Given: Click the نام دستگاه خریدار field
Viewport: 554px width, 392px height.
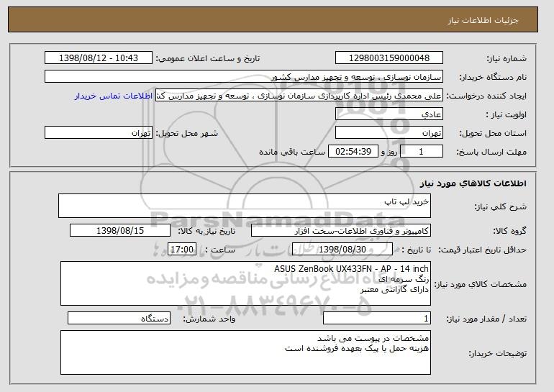Looking at the screenshot, I should pyautogui.click(x=244, y=77).
